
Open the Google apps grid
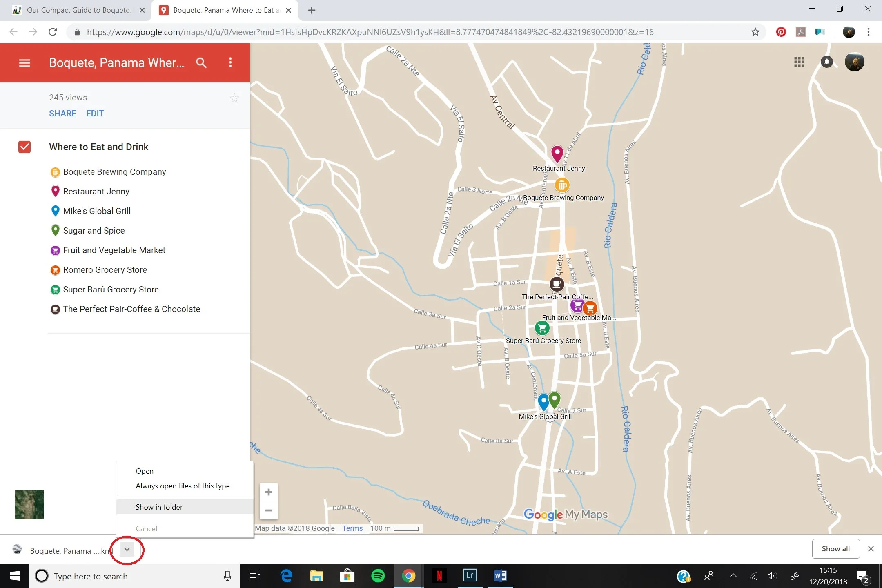click(x=799, y=62)
